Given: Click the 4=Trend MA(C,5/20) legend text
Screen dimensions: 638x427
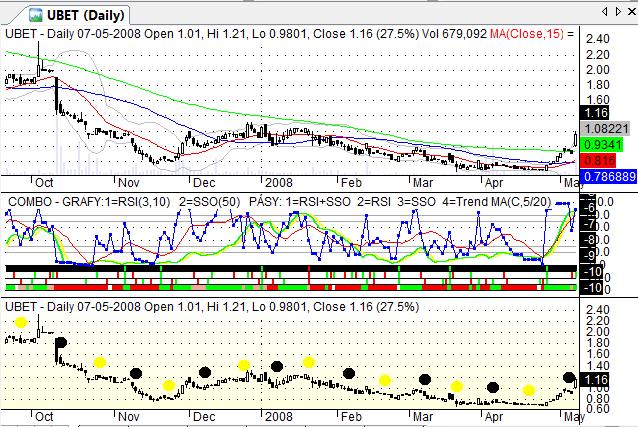Looking at the screenshot, I should pos(496,202).
